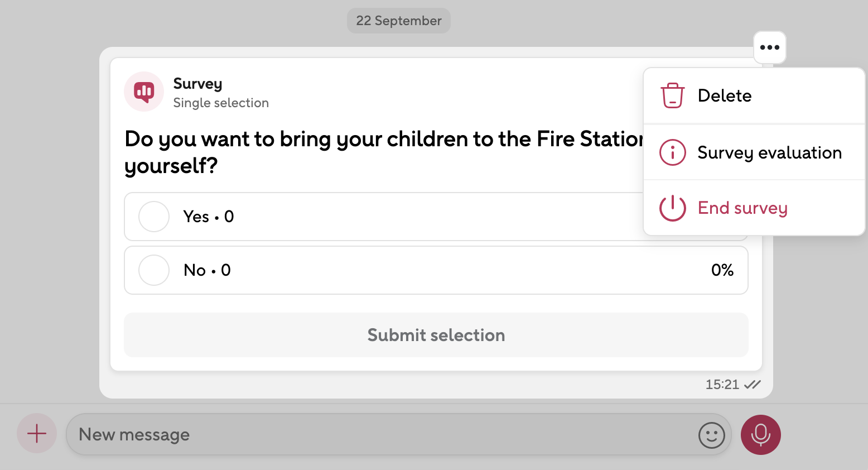Screen dimensions: 868x470
Task: Click the 15:21 message timestamp
Action: point(722,385)
